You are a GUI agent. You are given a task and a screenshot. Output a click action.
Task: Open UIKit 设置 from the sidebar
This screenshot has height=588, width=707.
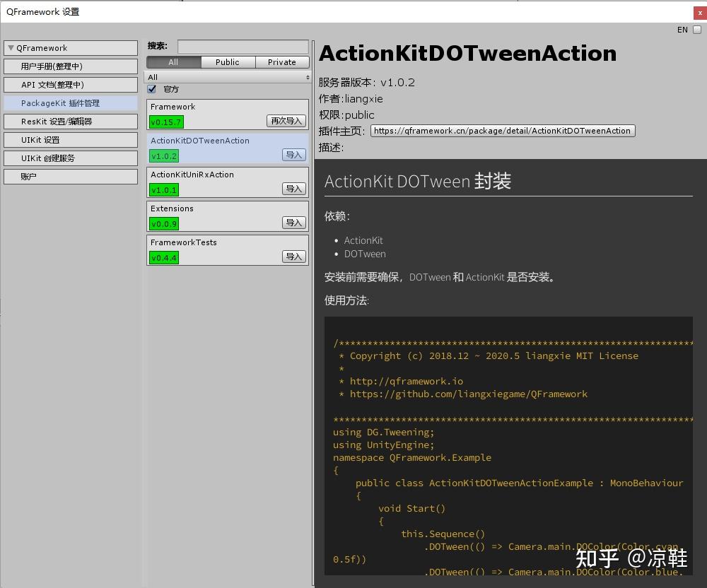[x=71, y=139]
